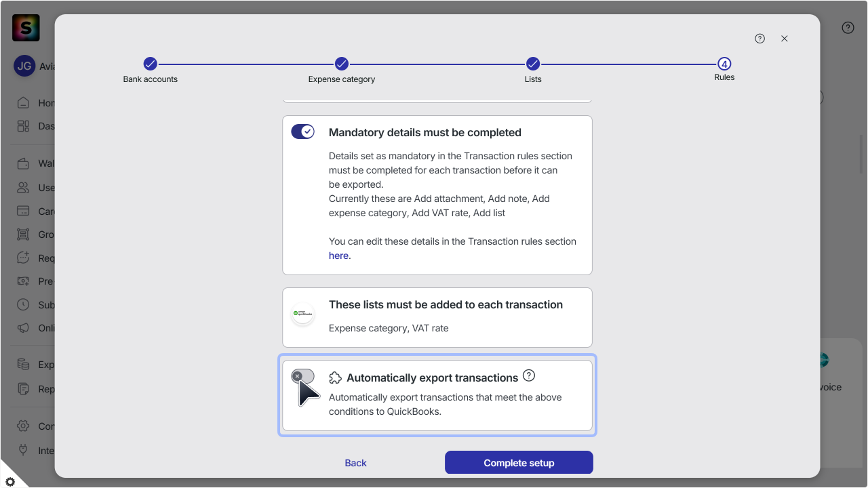
Task: Open the Pre-approvals cash icon in the sidebar
Action: [24, 281]
